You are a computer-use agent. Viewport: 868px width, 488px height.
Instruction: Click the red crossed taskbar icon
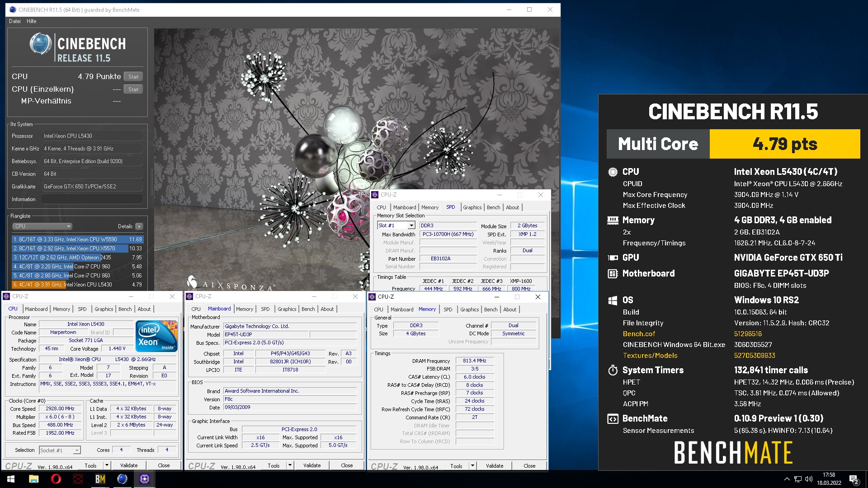(78, 479)
